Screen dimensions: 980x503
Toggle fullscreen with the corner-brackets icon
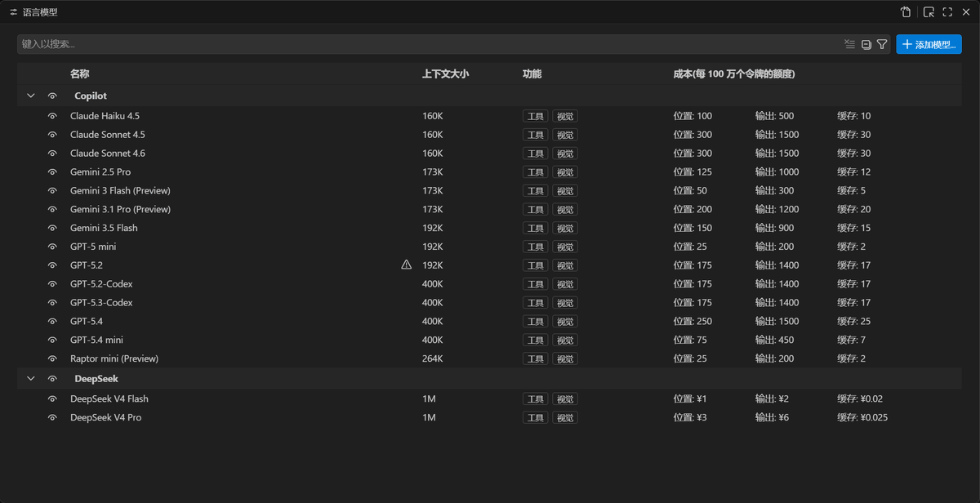[947, 12]
